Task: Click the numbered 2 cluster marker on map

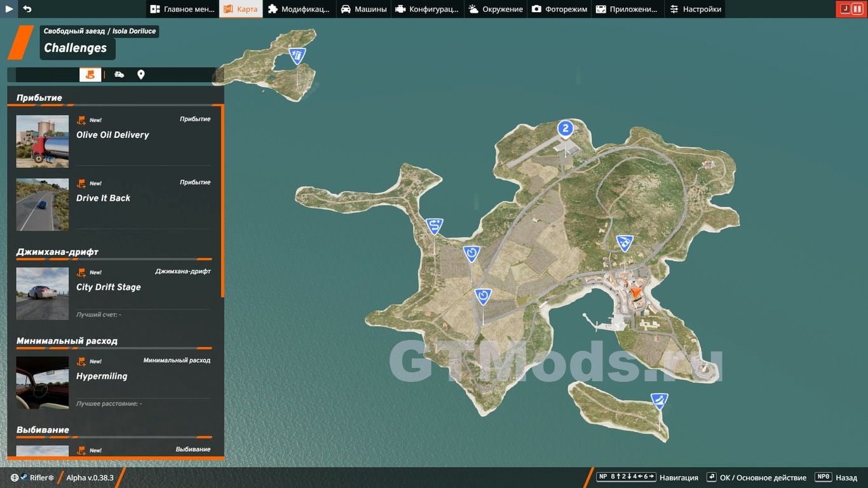Action: pyautogui.click(x=565, y=129)
